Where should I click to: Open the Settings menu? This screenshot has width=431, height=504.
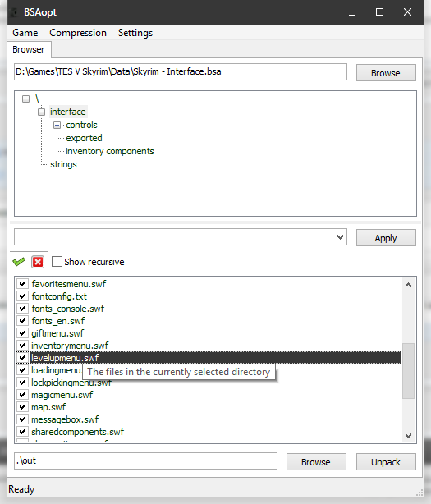[135, 33]
